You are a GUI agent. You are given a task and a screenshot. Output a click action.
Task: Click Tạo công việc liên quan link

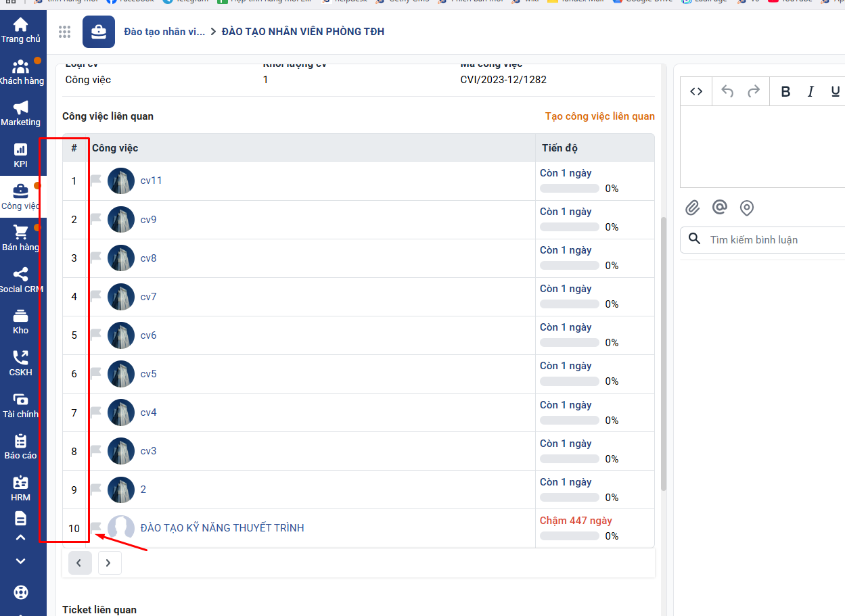pyautogui.click(x=599, y=116)
